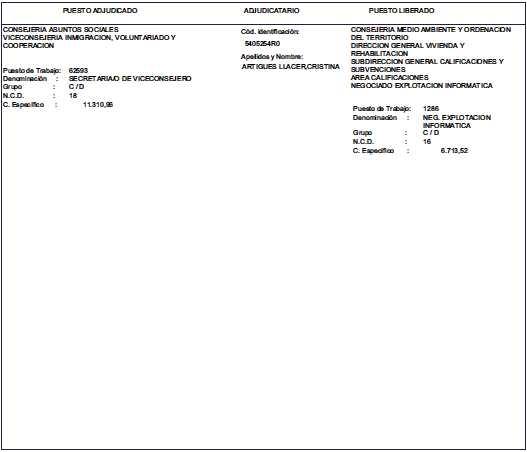The height and width of the screenshot is (452, 527).
Task: Select released job number 1286
Action: click(x=431, y=109)
